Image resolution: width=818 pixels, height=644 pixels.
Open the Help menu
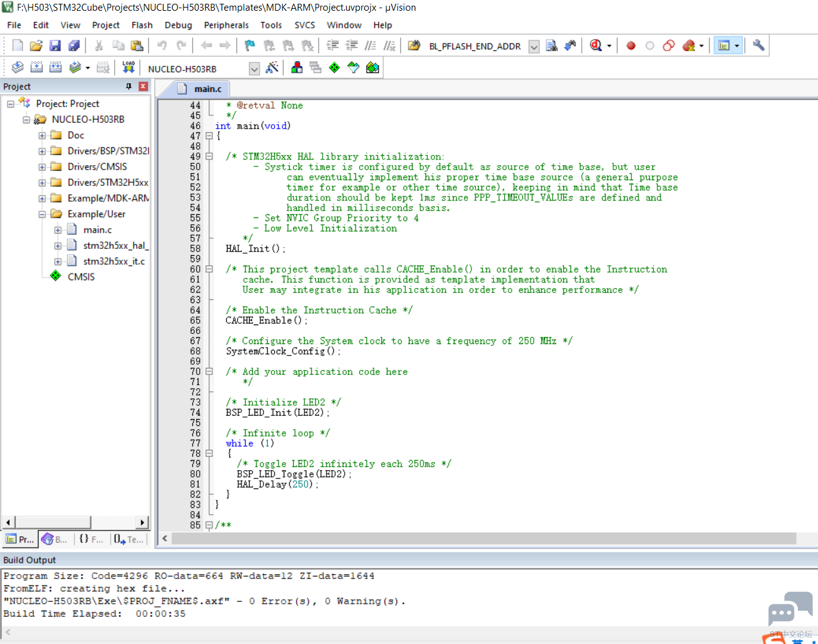coord(383,25)
